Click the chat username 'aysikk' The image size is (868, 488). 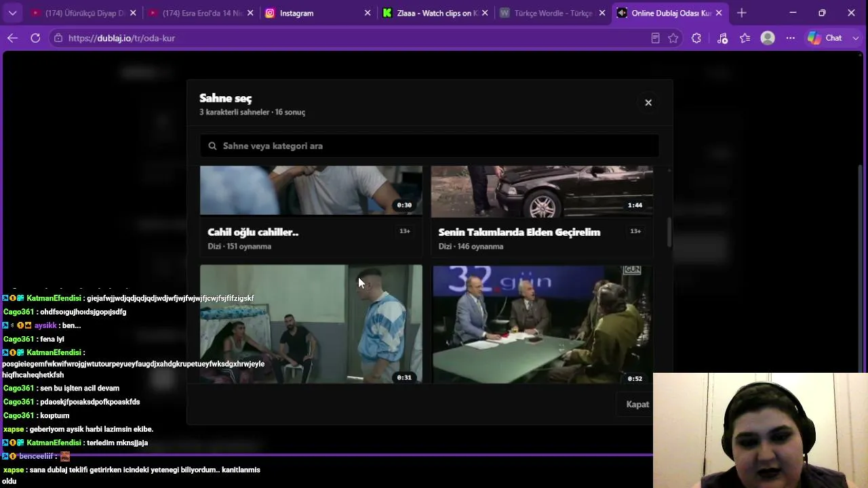tap(45, 325)
